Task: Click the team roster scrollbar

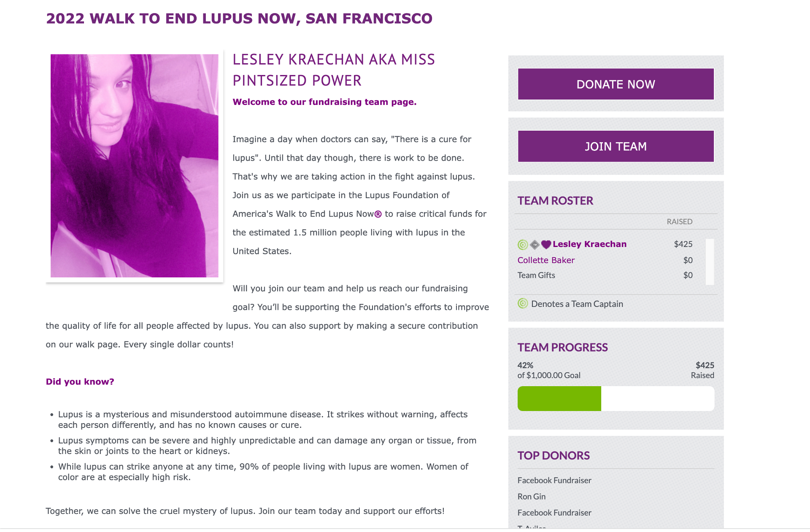Action: coord(710,262)
